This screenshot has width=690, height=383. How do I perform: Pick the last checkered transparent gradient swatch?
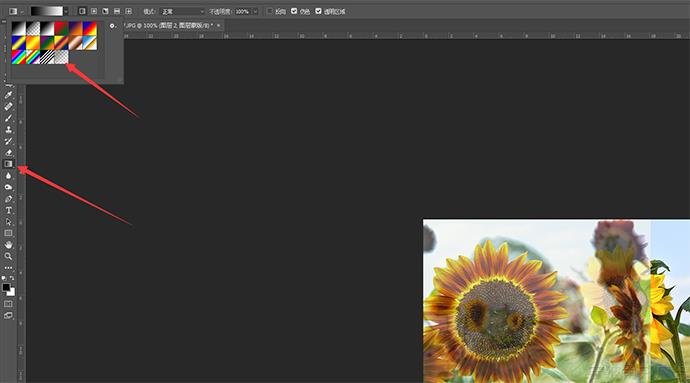(61, 57)
